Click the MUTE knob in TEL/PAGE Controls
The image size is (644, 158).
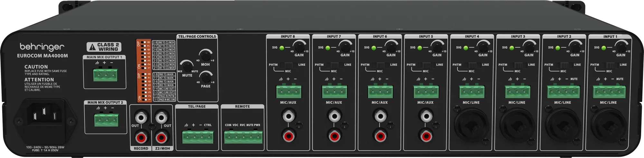pyautogui.click(x=186, y=66)
